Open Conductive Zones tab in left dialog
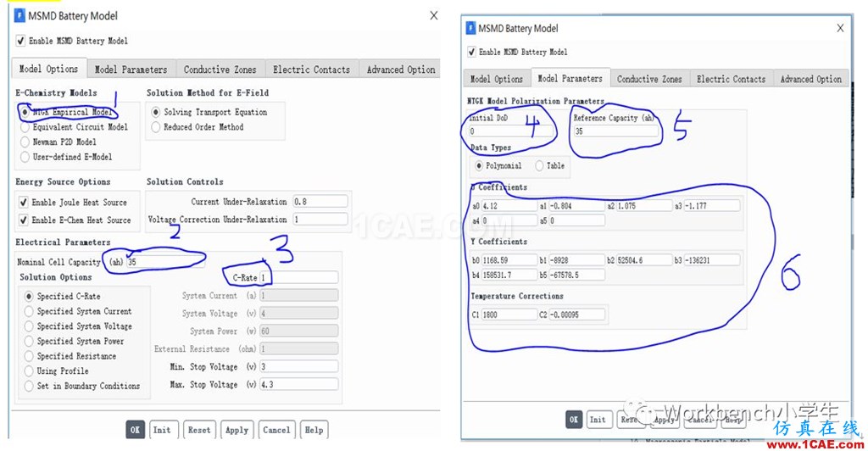This screenshot has width=868, height=451. [220, 70]
